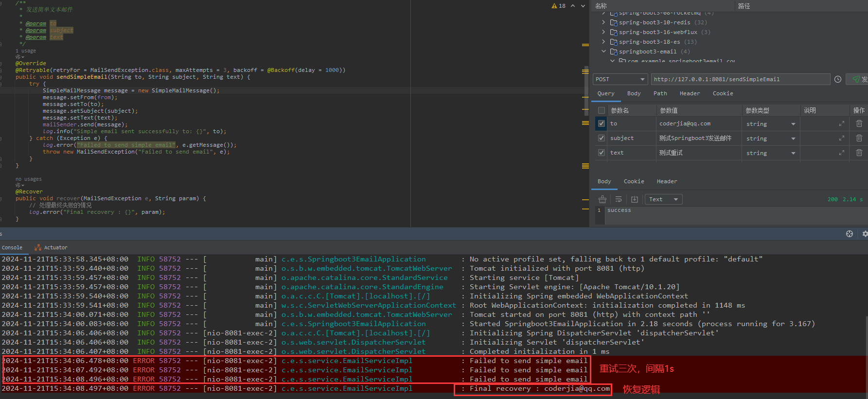
Task: Expand the spring-boot3-10-redis tree node
Action: coord(603,22)
